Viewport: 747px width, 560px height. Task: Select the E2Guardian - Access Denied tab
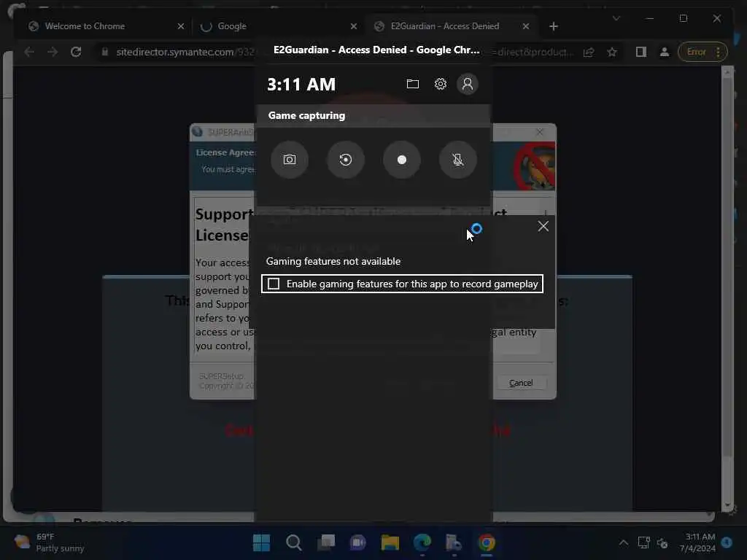445,26
